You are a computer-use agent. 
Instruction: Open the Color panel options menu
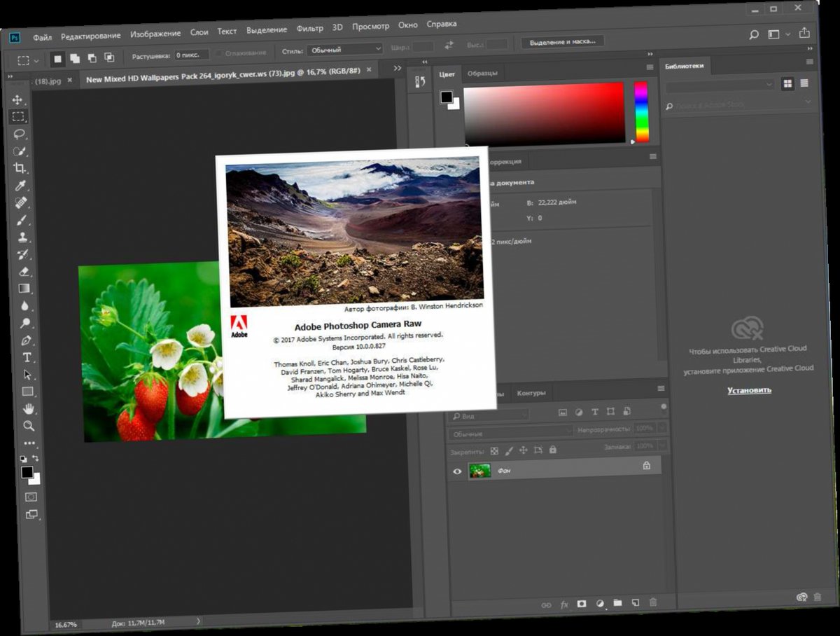(650, 67)
